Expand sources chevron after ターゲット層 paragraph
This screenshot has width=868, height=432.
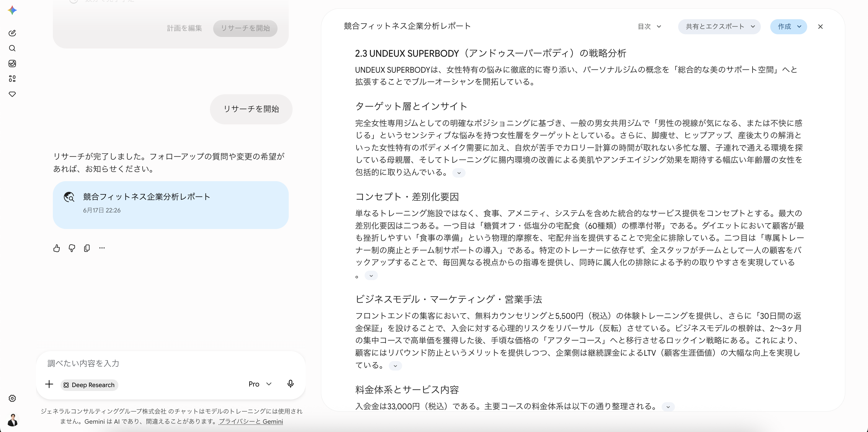459,173
